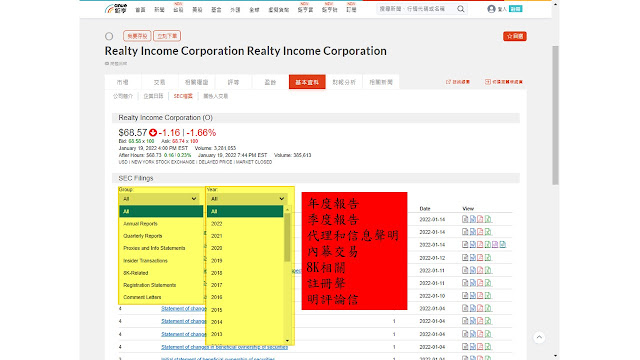
Task: Click the 2022-01-12 date cell
Action: click(x=432, y=258)
